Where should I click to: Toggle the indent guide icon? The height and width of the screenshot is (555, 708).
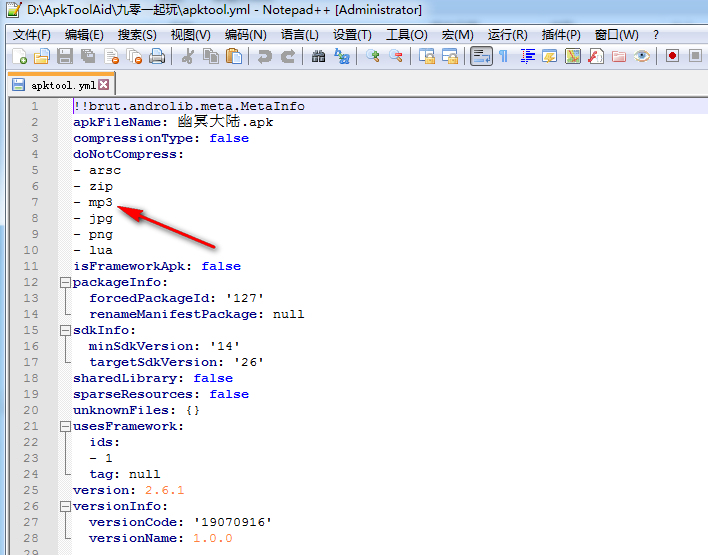527,56
